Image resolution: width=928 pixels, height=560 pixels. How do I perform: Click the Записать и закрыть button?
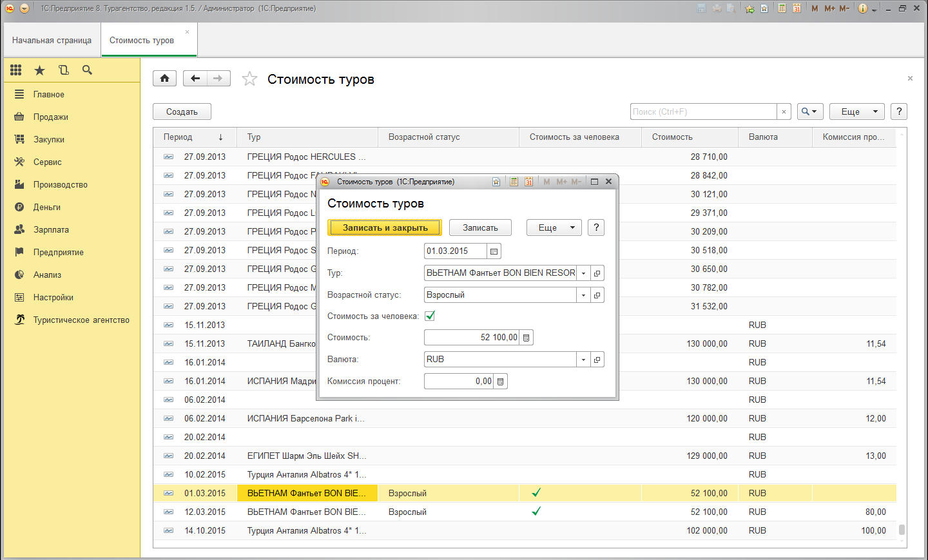click(385, 227)
